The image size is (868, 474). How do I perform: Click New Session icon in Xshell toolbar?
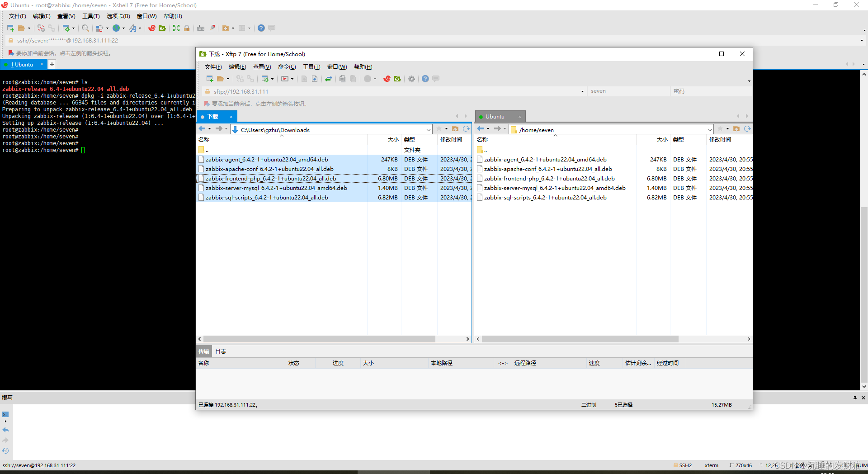(10, 28)
